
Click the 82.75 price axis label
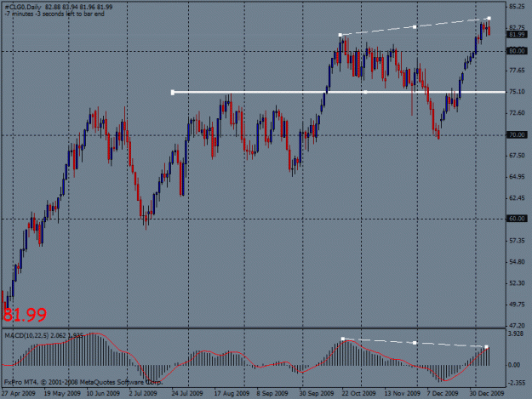[x=517, y=28]
